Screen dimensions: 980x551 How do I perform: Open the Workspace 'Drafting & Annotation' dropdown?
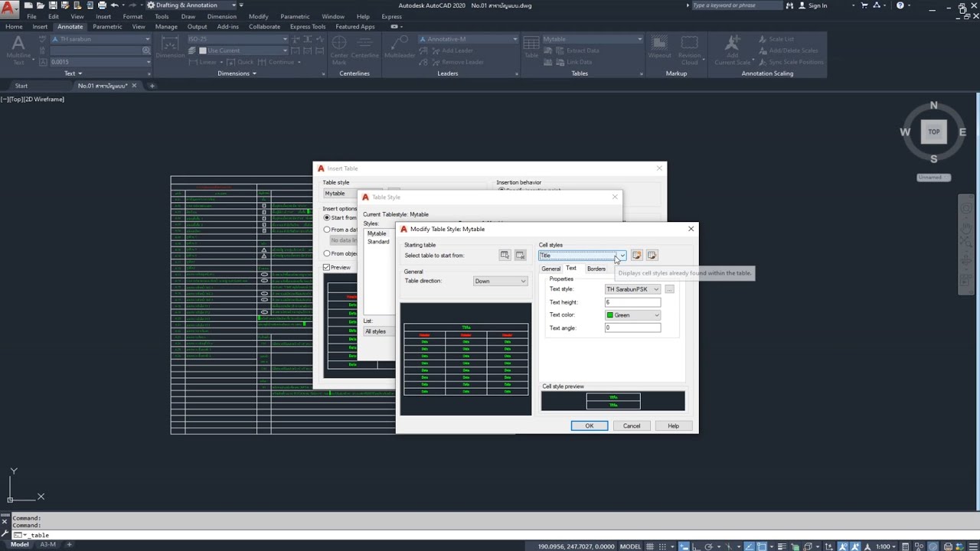pos(192,5)
